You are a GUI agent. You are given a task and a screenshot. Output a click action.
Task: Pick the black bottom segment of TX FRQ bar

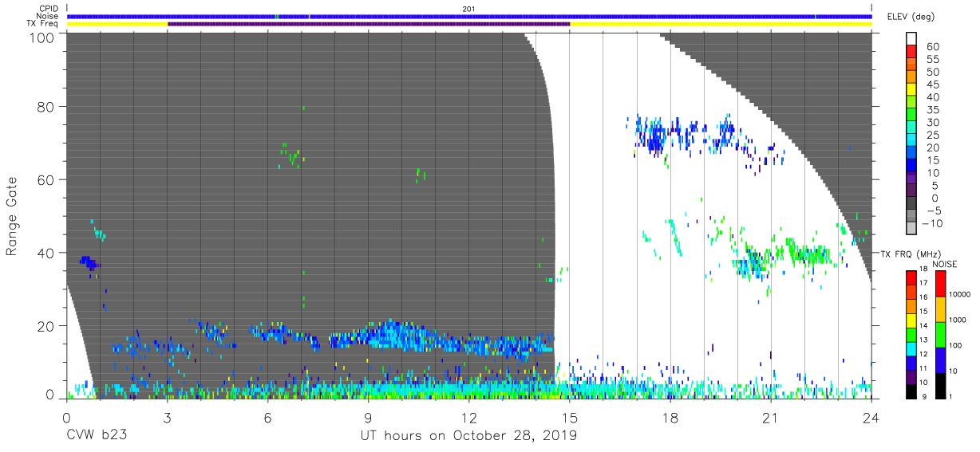pos(913,391)
